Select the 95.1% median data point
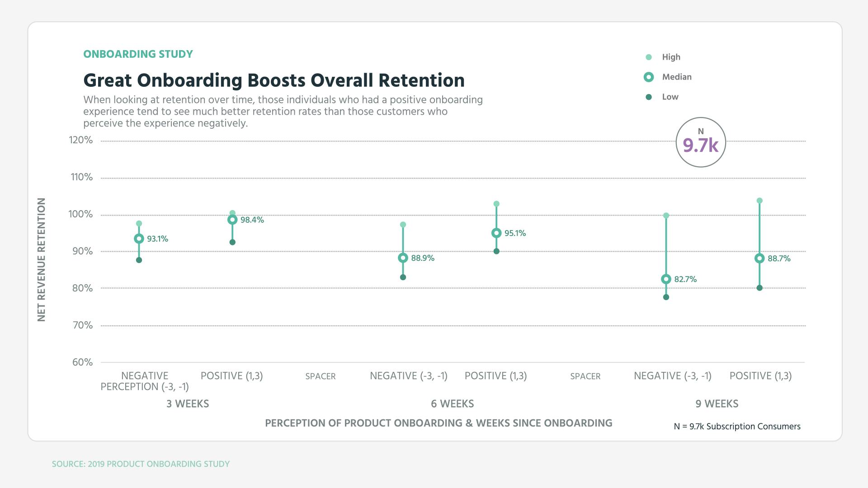868x488 pixels. click(x=496, y=233)
